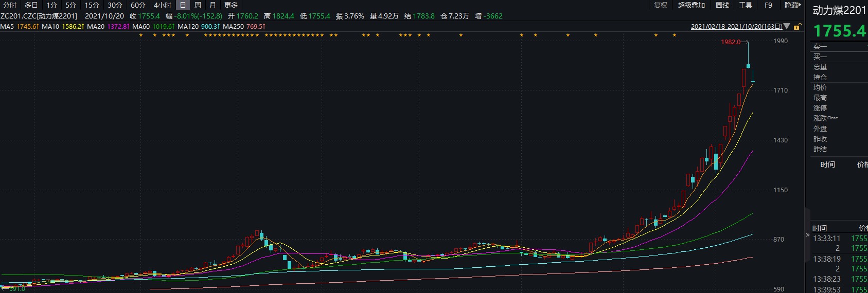Image resolution: width=868 pixels, height=293 pixels.
Task: Click the 仓 7.23万 open interest value
Action: click(x=455, y=16)
